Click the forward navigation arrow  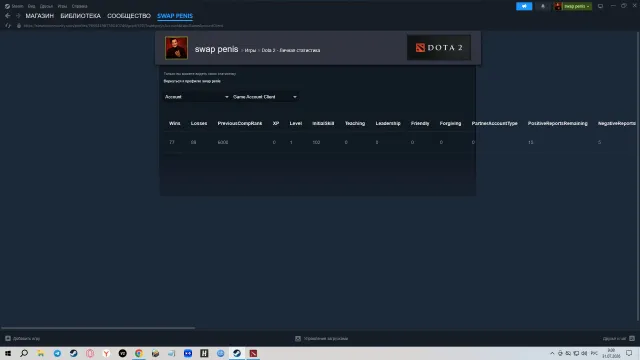coord(18,16)
